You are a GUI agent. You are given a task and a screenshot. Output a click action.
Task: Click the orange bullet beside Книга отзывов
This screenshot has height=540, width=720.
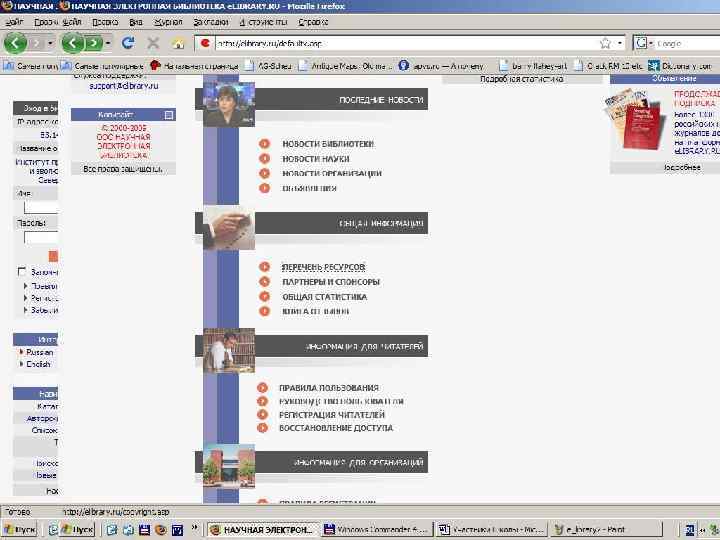[x=264, y=311]
